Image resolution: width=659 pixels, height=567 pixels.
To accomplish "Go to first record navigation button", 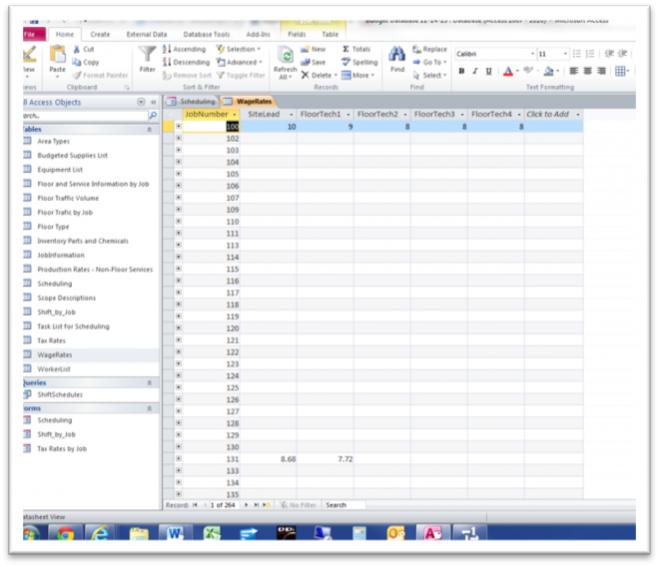I will click(195, 505).
